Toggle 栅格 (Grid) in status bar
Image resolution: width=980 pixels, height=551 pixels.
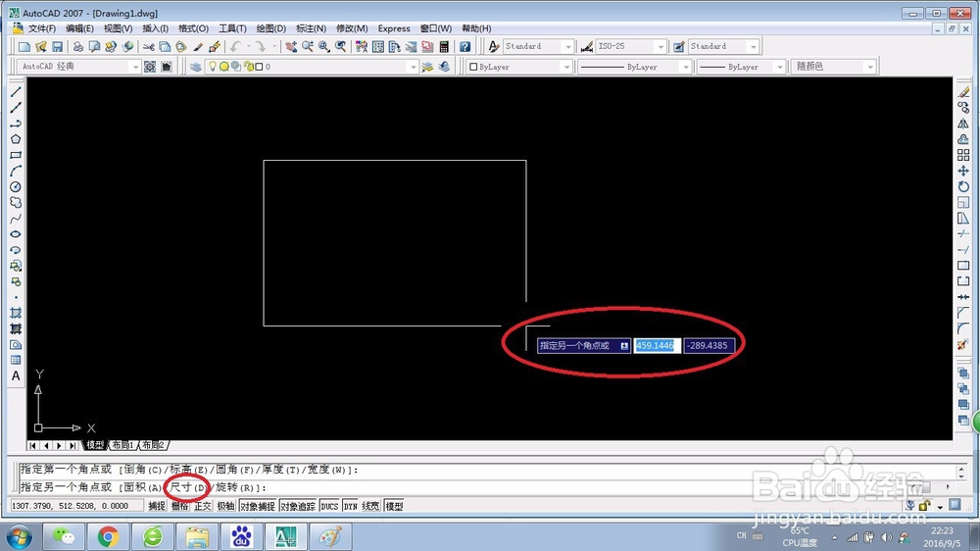[x=180, y=506]
